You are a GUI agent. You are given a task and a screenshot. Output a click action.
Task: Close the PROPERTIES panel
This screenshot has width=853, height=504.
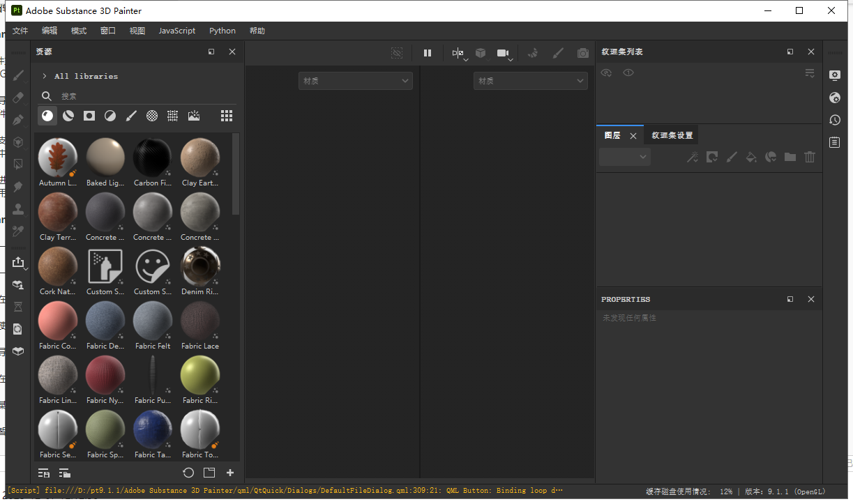[811, 299]
